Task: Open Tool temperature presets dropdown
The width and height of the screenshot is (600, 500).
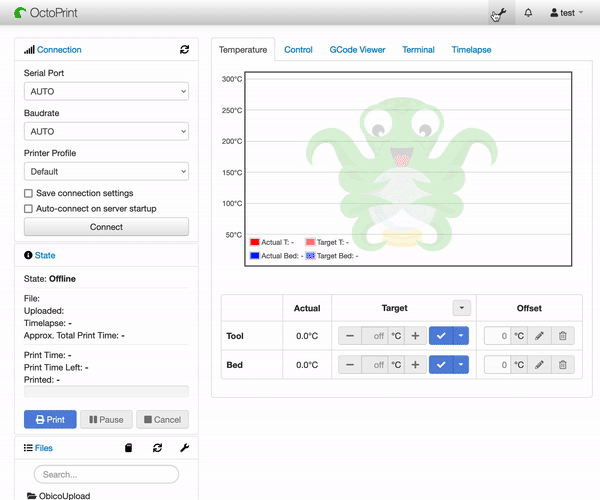Action: pyautogui.click(x=461, y=336)
